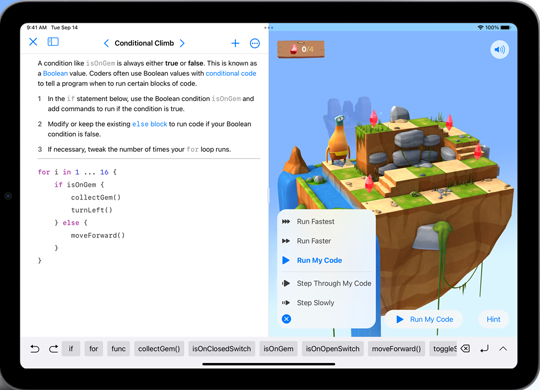
Task: Tap the multitasking three-dots at top
Action: coord(269,28)
